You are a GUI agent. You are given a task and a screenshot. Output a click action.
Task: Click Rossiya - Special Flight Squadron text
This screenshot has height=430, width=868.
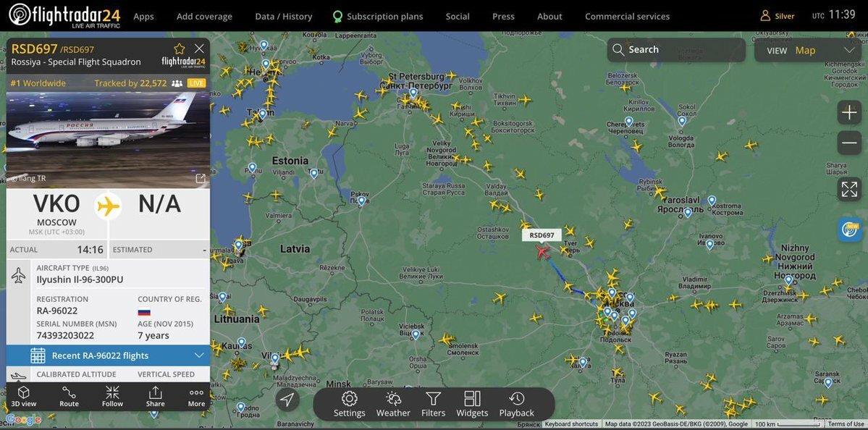click(76, 62)
